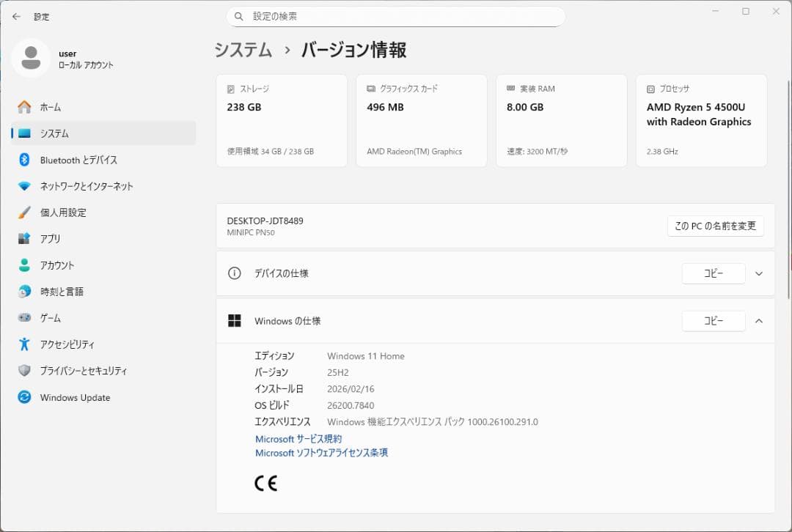Maximize the 設定 window

coord(746,11)
